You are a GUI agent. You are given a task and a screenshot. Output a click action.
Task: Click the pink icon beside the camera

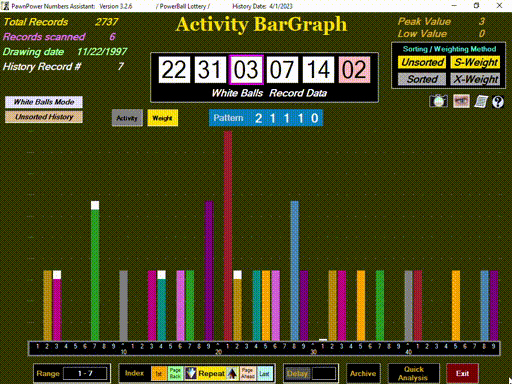pos(461,101)
